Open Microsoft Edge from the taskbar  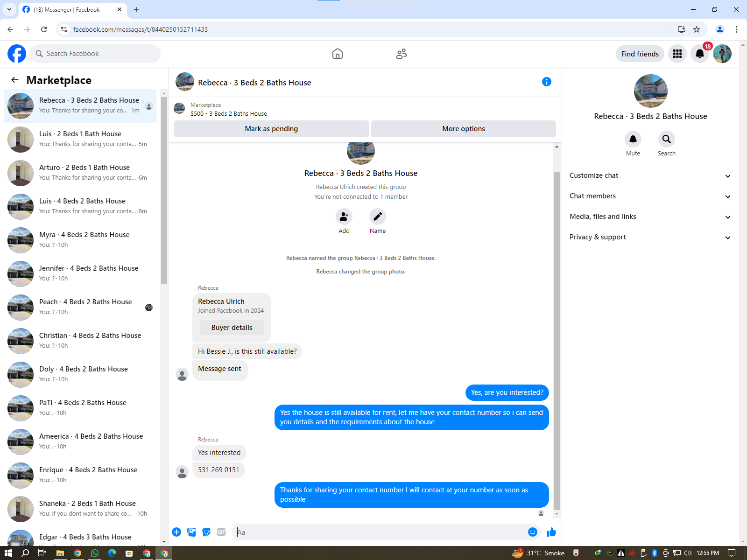[x=112, y=553]
